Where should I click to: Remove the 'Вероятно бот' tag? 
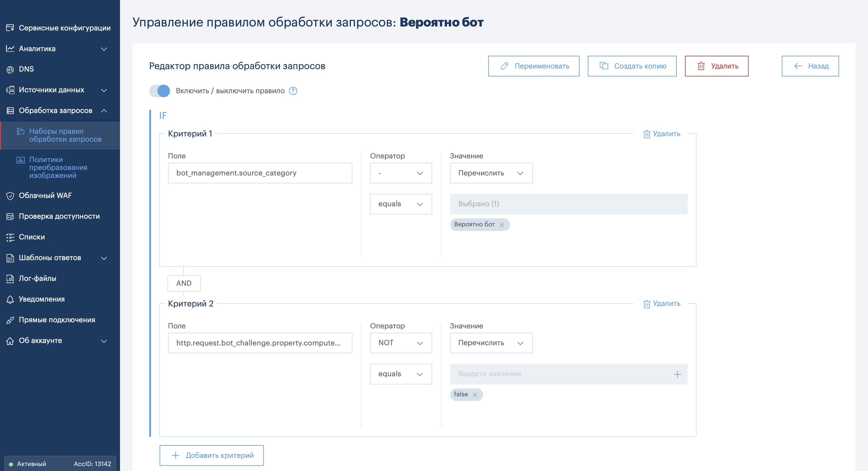coord(501,225)
